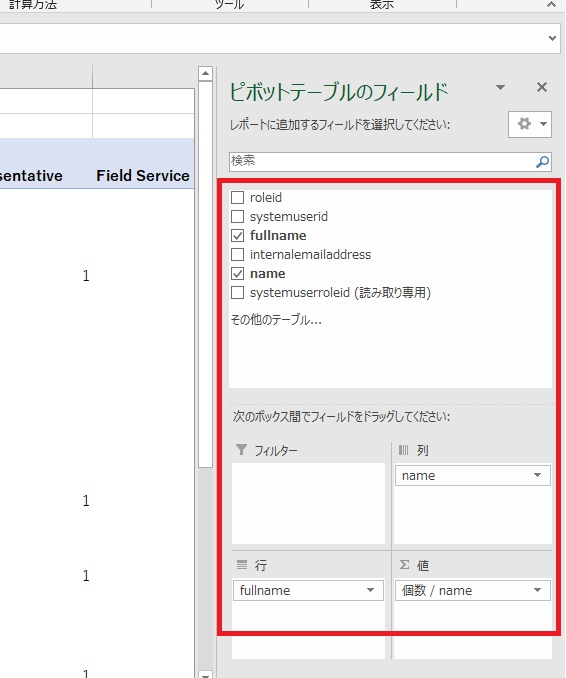566x678 pixels.
Task: Uncheck the name field checkbox
Action: click(237, 273)
